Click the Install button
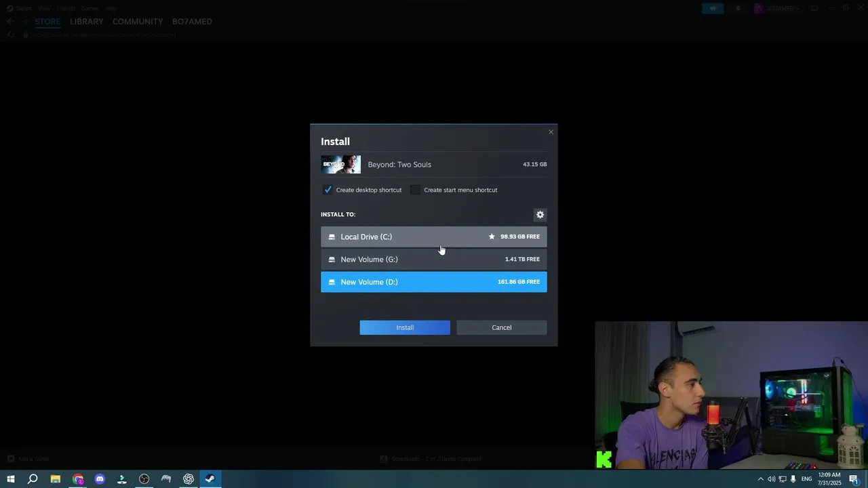868x488 pixels. [405, 327]
